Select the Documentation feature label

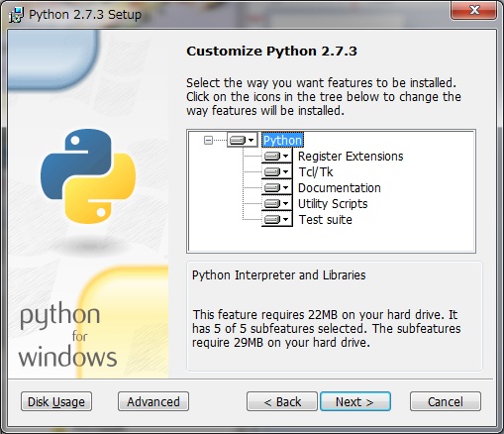340,187
